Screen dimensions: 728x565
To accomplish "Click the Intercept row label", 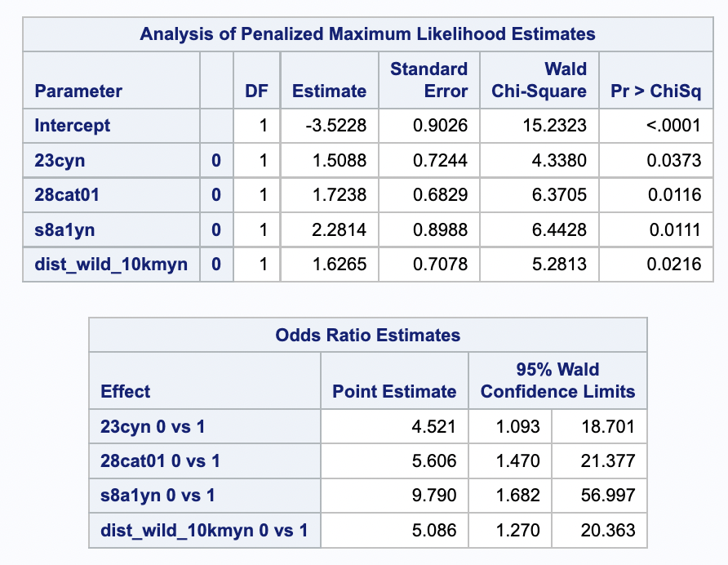I will click(x=73, y=126).
